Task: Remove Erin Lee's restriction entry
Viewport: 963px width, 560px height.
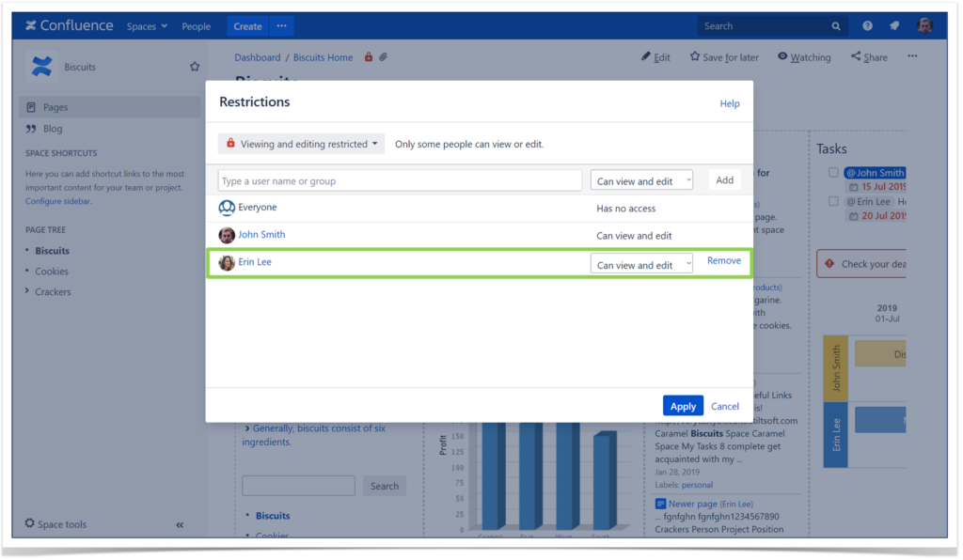Action: pos(722,260)
